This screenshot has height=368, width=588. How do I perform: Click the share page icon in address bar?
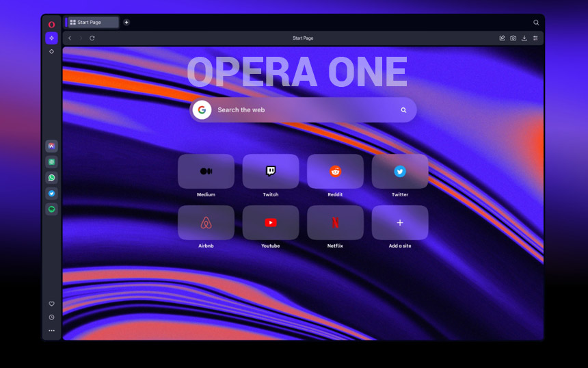pyautogui.click(x=502, y=38)
